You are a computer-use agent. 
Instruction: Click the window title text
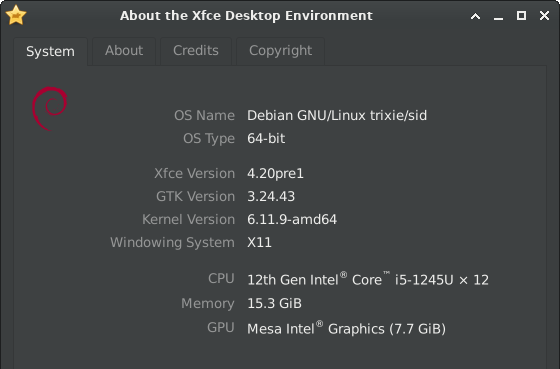pyautogui.click(x=246, y=16)
